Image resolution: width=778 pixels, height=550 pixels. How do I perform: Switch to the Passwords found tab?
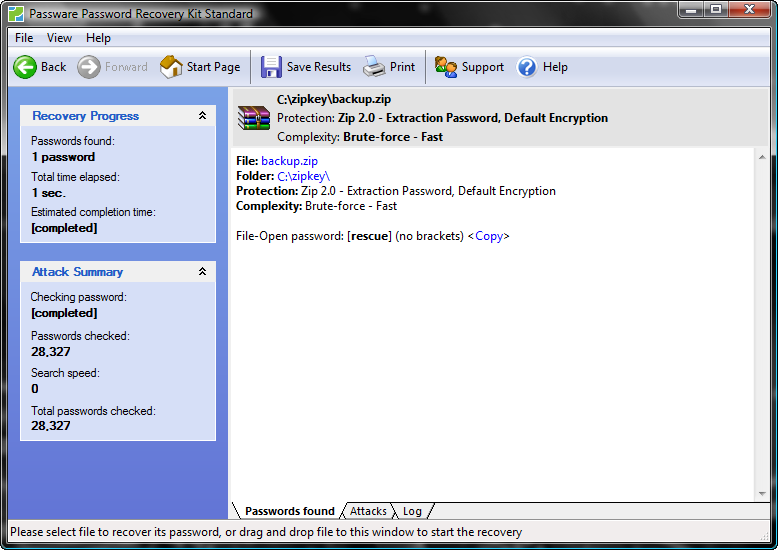290,511
